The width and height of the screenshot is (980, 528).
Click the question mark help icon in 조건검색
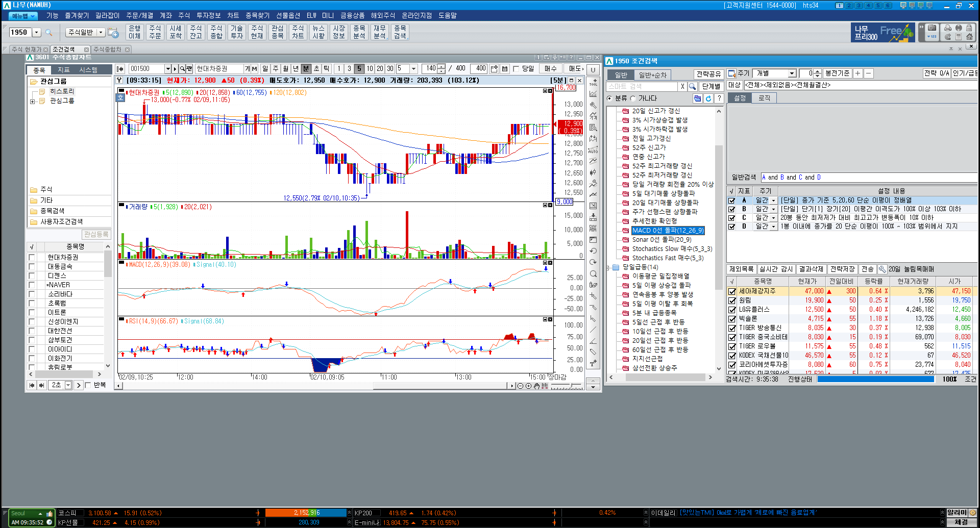coord(719,98)
